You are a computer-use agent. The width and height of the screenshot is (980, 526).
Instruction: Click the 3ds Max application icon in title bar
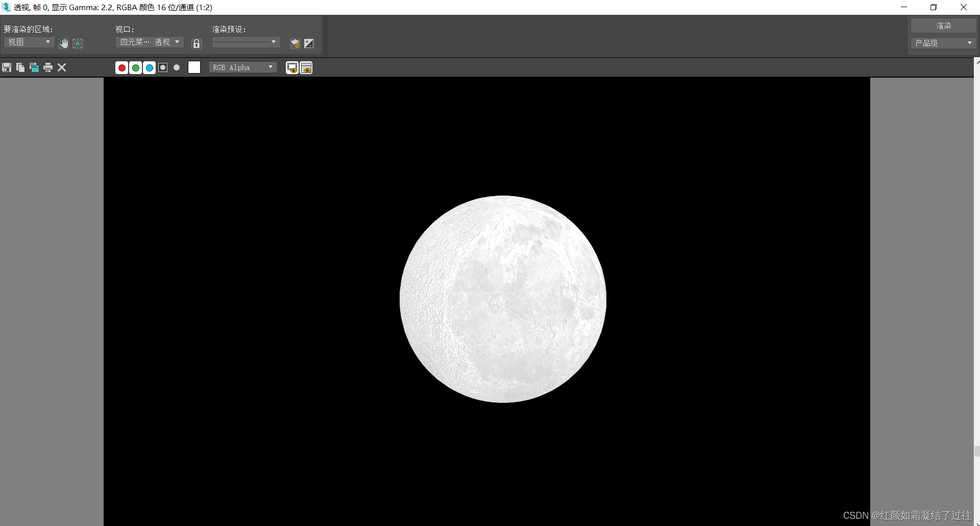tap(6, 7)
